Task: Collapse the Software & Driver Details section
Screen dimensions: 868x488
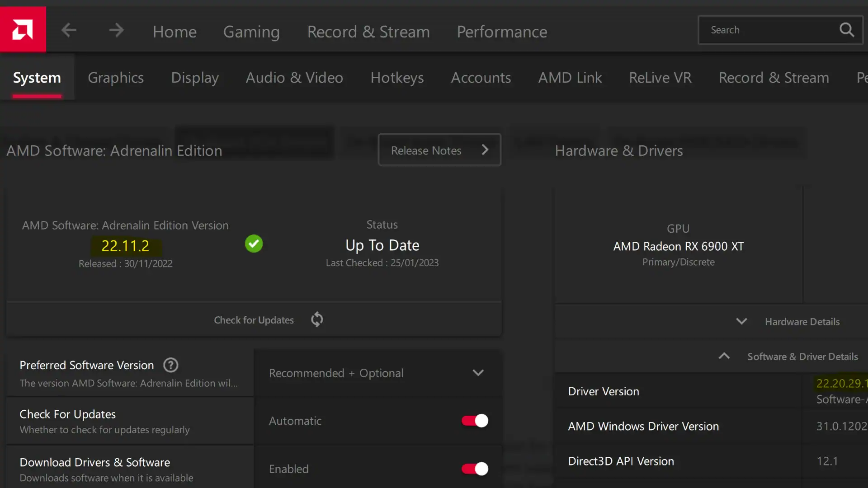Action: (x=724, y=356)
